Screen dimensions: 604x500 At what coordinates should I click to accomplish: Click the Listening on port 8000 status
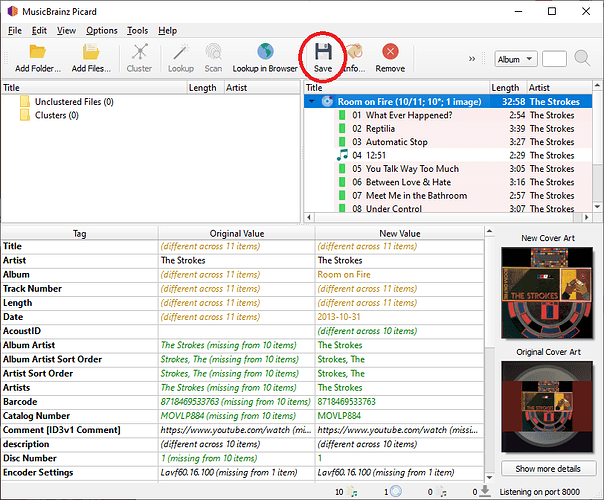[x=539, y=492]
